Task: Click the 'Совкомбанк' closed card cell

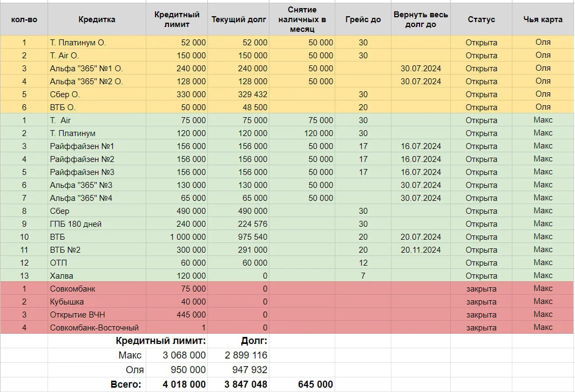Action: tap(97, 288)
